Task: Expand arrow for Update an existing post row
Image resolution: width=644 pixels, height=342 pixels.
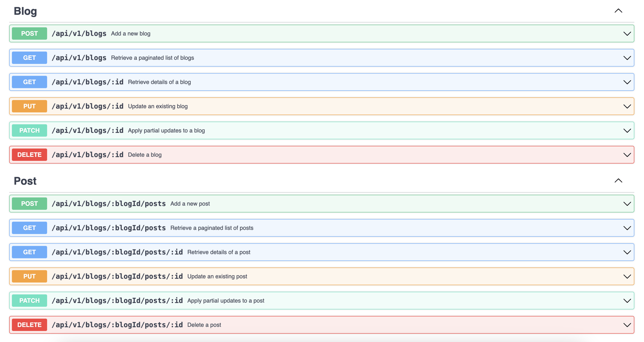Action: (x=627, y=276)
